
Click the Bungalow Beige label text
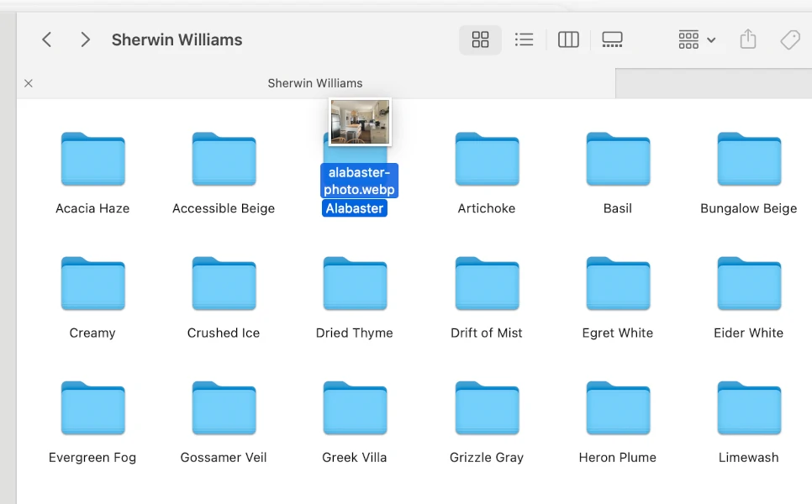click(749, 208)
